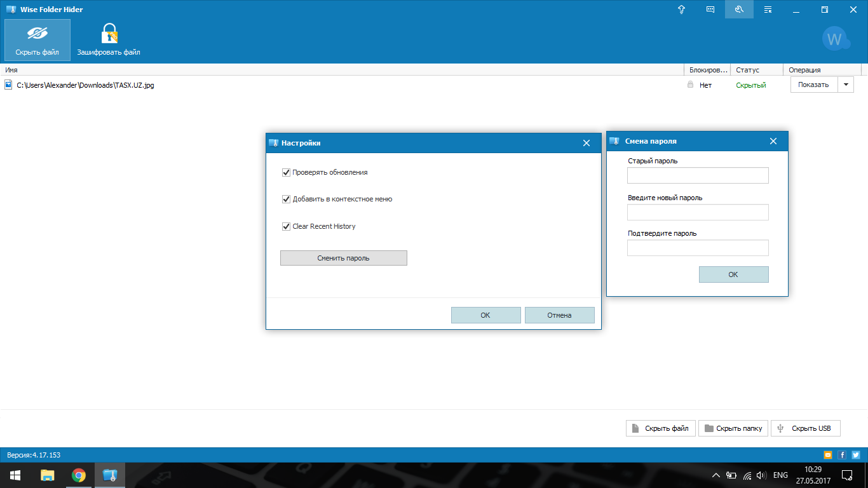Open the Action Center notification icon
This screenshot has width=868, height=488.
[847, 475]
